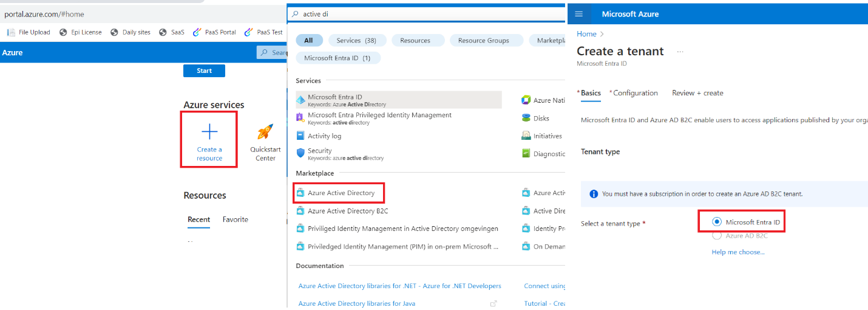Click the Priviledged Identity Management (PIM) bag icon

[300, 247]
